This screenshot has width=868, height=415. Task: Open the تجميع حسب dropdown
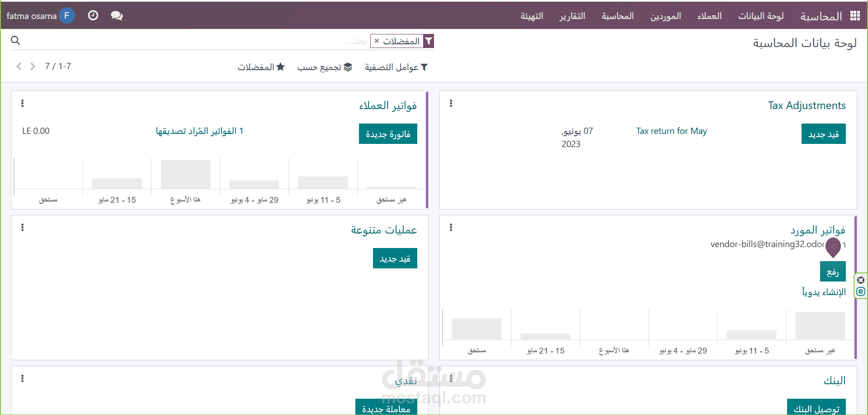coord(325,67)
